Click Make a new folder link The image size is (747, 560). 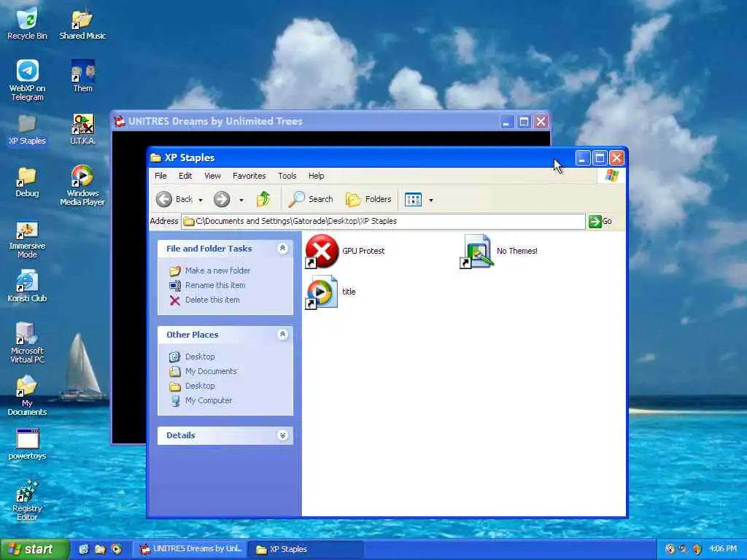[210, 271]
